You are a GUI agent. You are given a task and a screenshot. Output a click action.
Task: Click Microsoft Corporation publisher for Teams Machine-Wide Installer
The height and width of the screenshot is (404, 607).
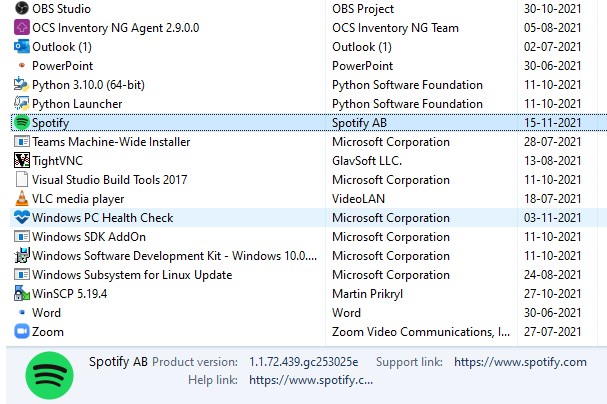[391, 142]
